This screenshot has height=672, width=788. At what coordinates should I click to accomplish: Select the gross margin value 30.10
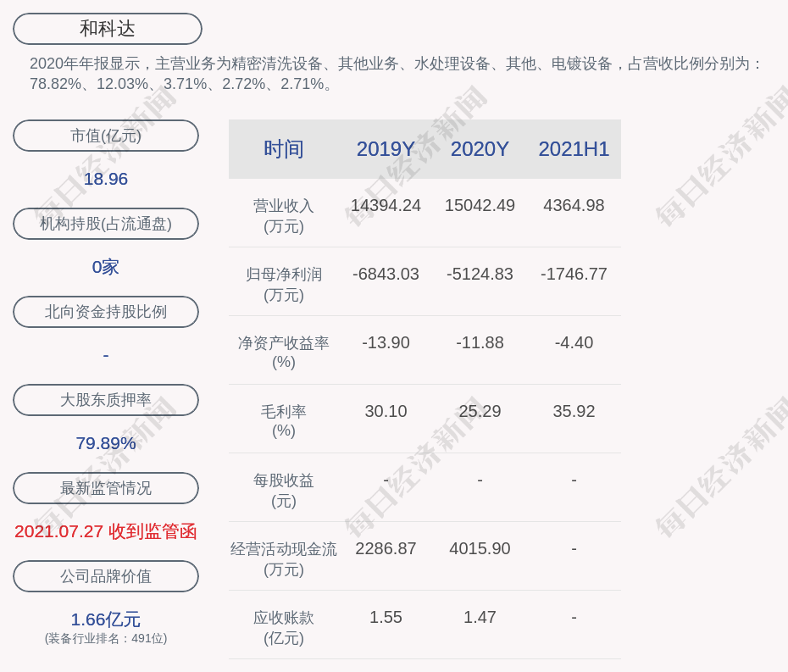[x=386, y=412]
